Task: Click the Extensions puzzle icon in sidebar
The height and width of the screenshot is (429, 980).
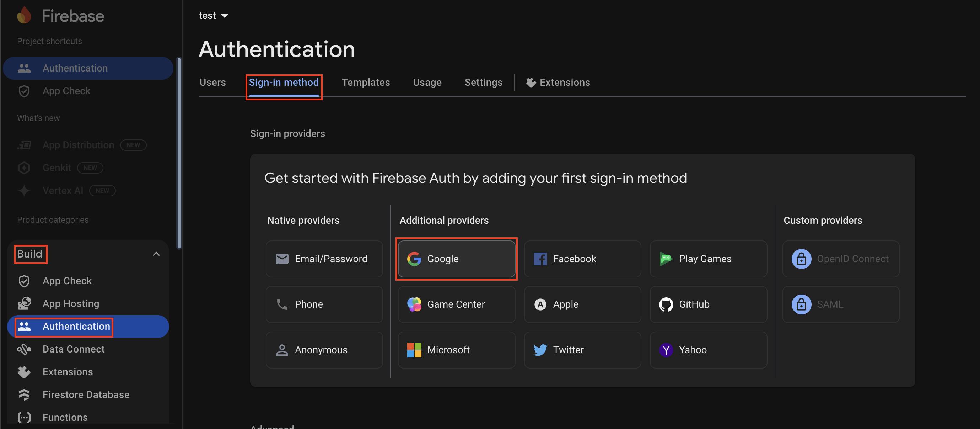Action: click(x=24, y=372)
